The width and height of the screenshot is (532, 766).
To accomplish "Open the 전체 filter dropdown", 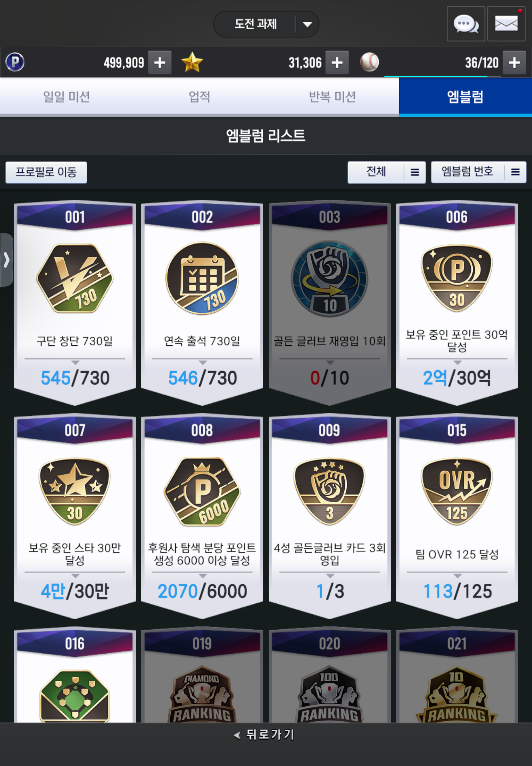I will click(386, 172).
